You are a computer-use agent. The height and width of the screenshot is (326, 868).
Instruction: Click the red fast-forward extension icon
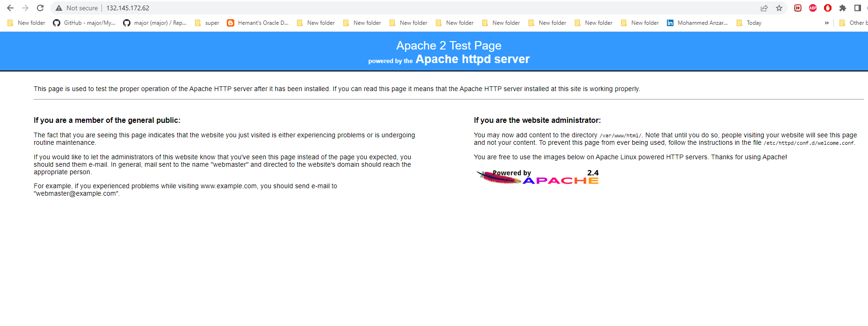point(798,8)
